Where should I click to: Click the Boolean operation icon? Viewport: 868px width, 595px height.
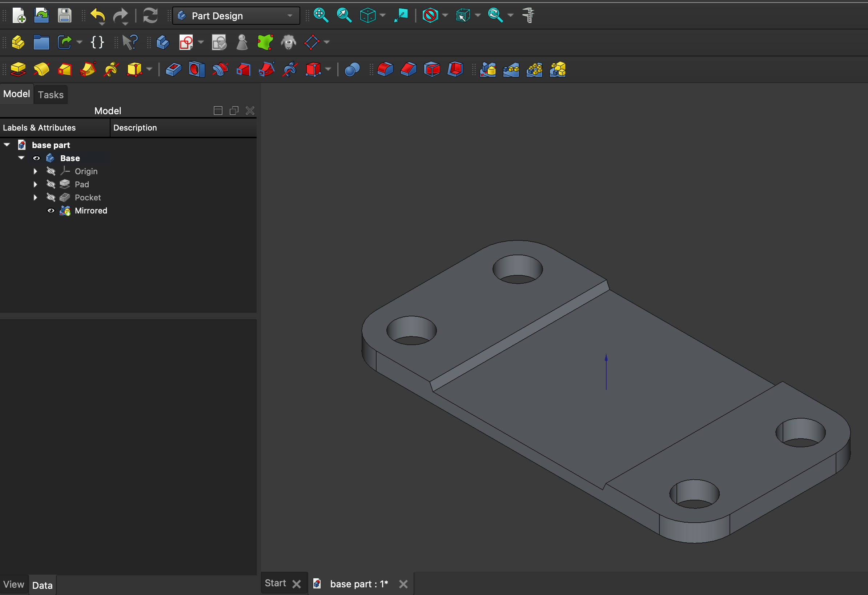352,69
